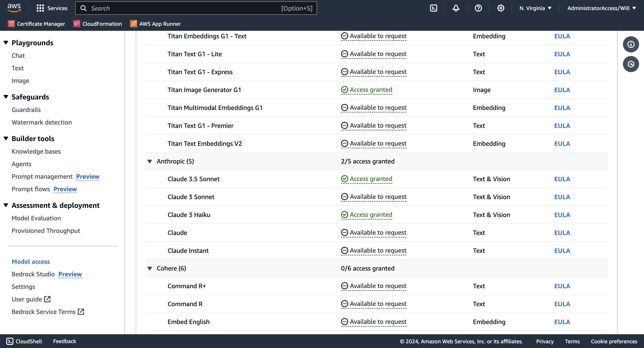Image resolution: width=644 pixels, height=348 pixels.
Task: Open Cookie preferences
Action: point(614,341)
